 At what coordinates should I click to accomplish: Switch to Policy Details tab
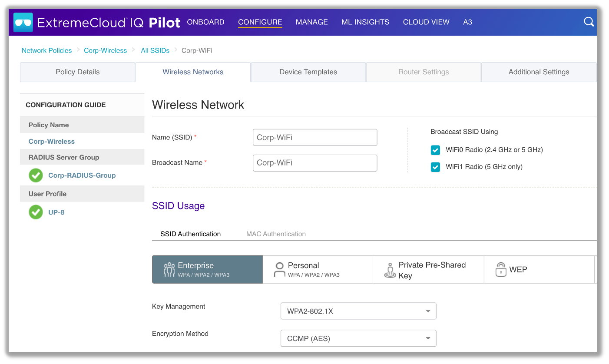click(x=78, y=72)
